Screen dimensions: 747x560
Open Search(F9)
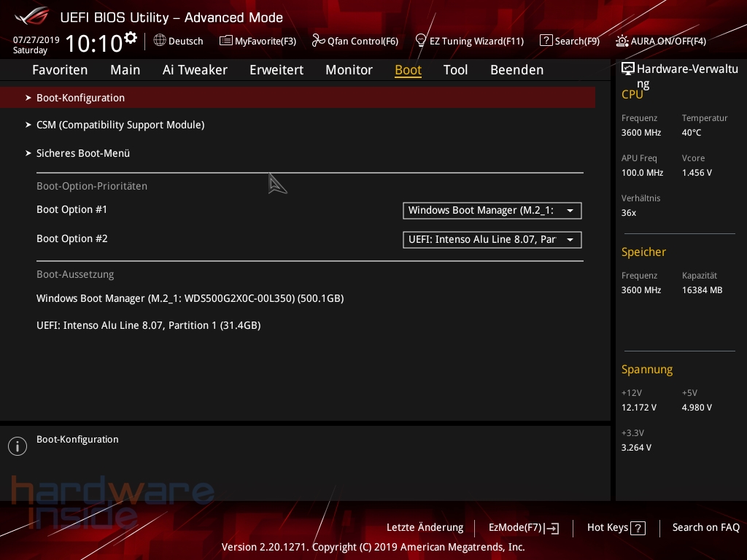pos(569,41)
